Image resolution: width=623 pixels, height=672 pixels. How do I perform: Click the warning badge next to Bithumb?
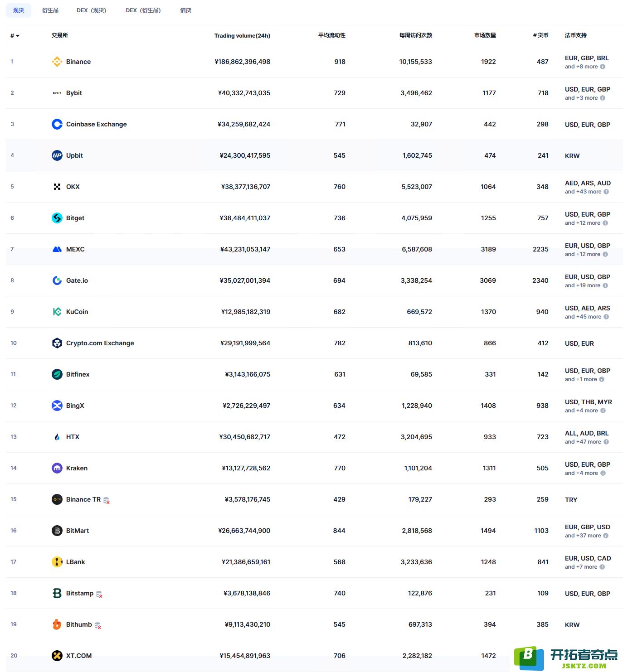point(97,625)
